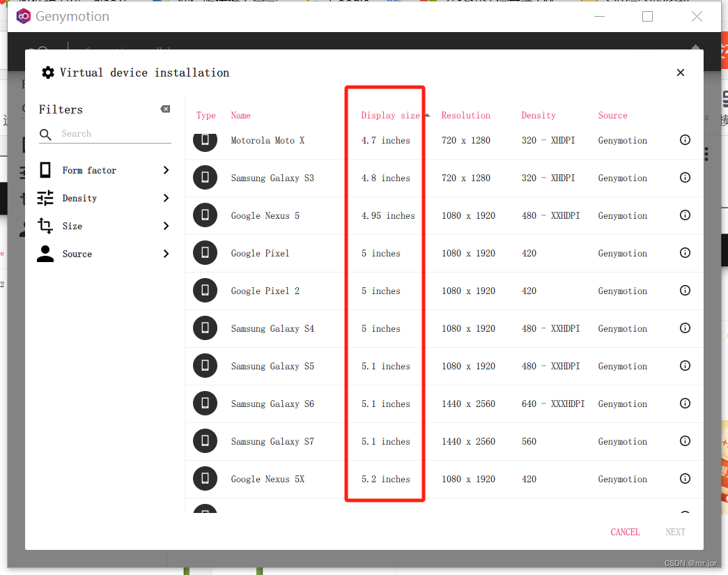Viewport: 728px width, 575px height.
Task: Select the Samsung Galaxy S3 device name
Action: point(272,178)
